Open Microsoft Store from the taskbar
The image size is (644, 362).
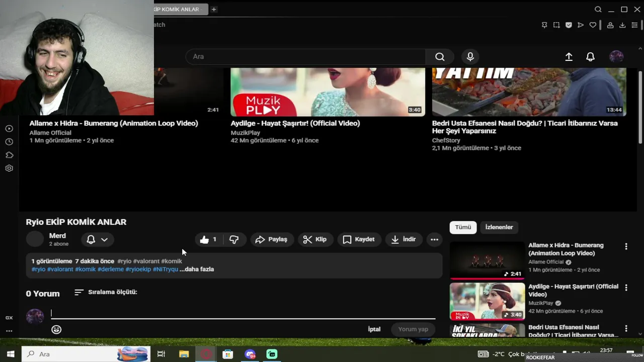point(228,354)
